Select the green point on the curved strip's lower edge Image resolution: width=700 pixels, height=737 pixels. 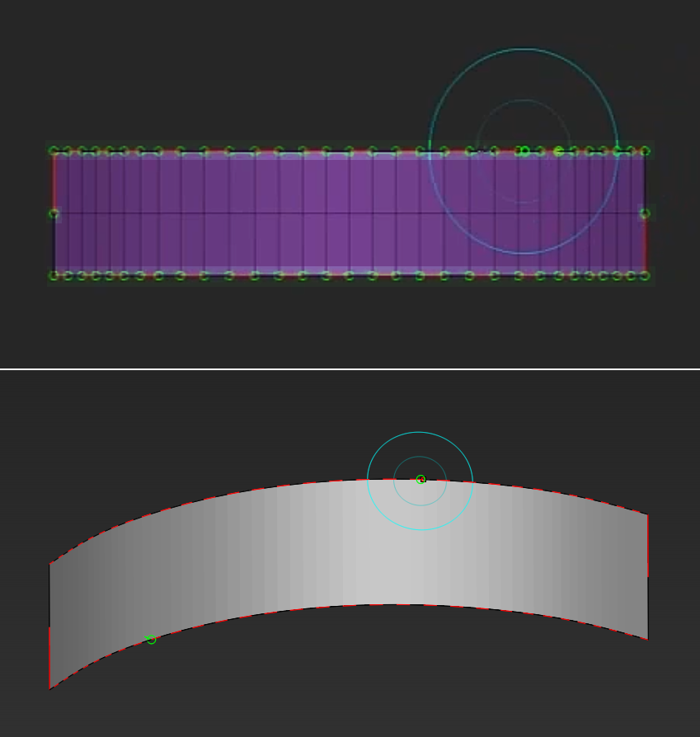point(151,639)
